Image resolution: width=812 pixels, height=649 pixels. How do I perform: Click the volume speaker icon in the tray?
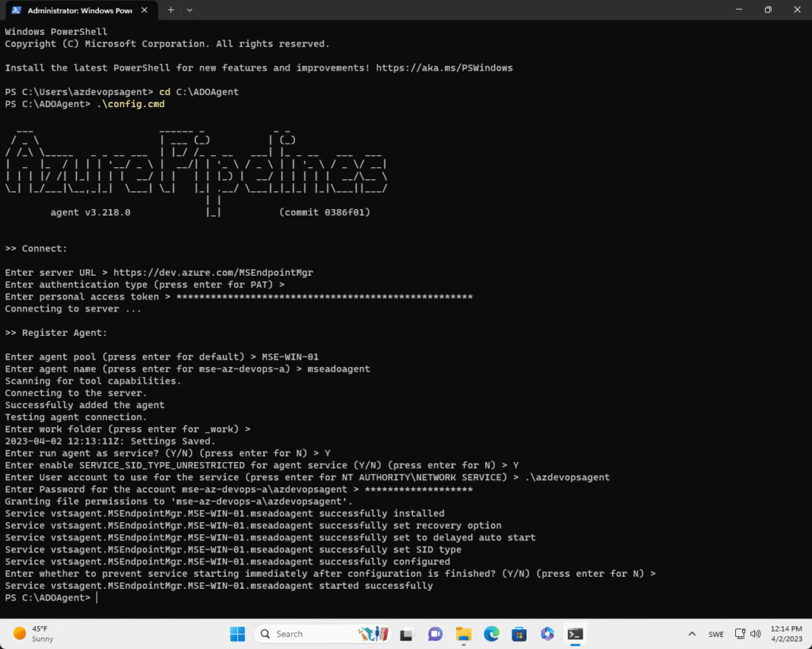[756, 634]
